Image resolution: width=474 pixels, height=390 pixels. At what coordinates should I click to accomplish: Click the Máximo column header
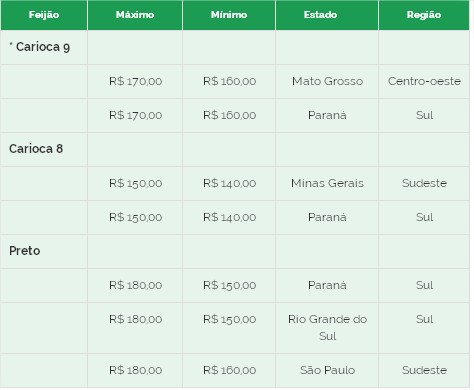point(135,15)
